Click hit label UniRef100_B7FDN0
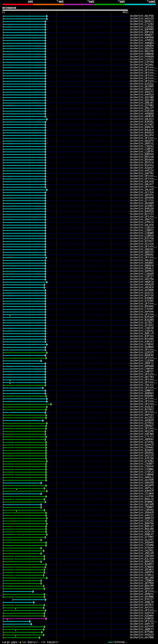Screen dimensions: 158x644 [142, 632]
